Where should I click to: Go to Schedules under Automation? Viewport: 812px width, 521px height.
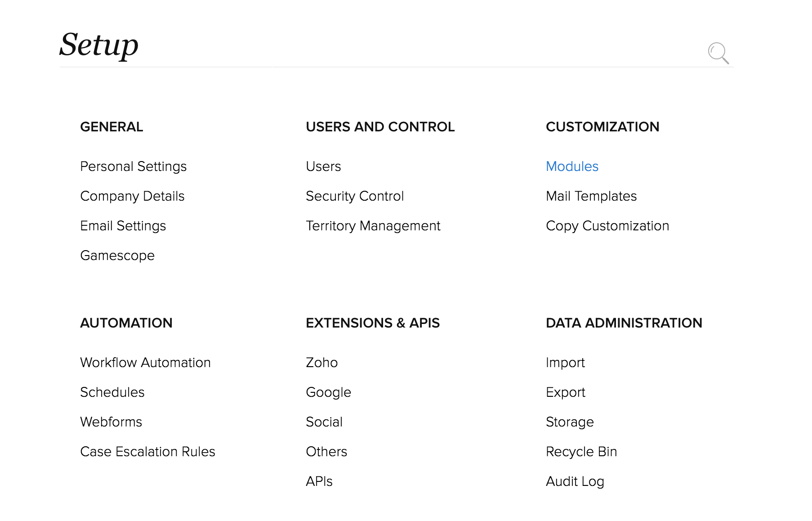pyautogui.click(x=112, y=392)
